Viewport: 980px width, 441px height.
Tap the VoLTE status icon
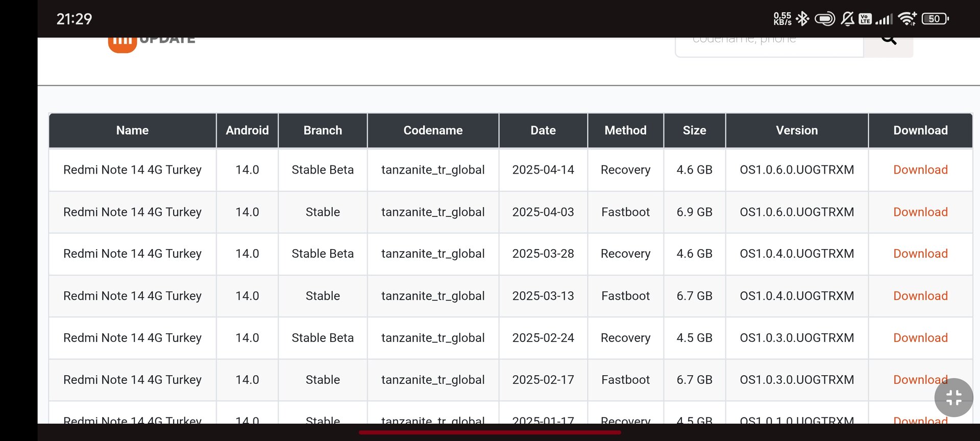pos(865,19)
